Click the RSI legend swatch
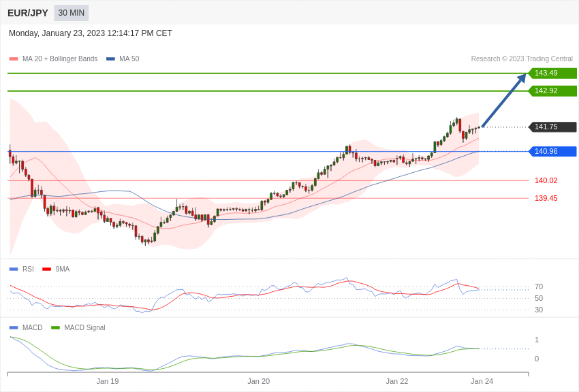Screen dimensions: 579x392 point(14,269)
